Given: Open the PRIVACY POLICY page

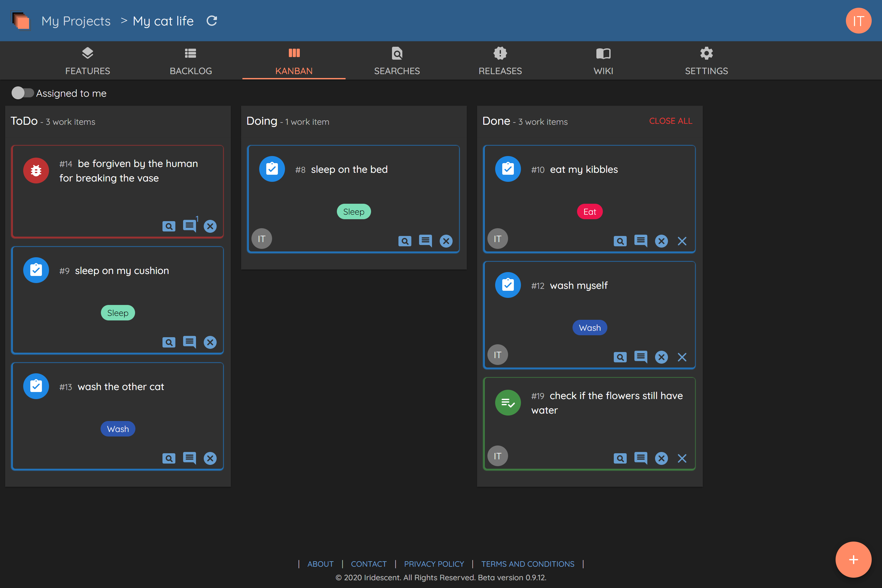Looking at the screenshot, I should click(x=434, y=563).
